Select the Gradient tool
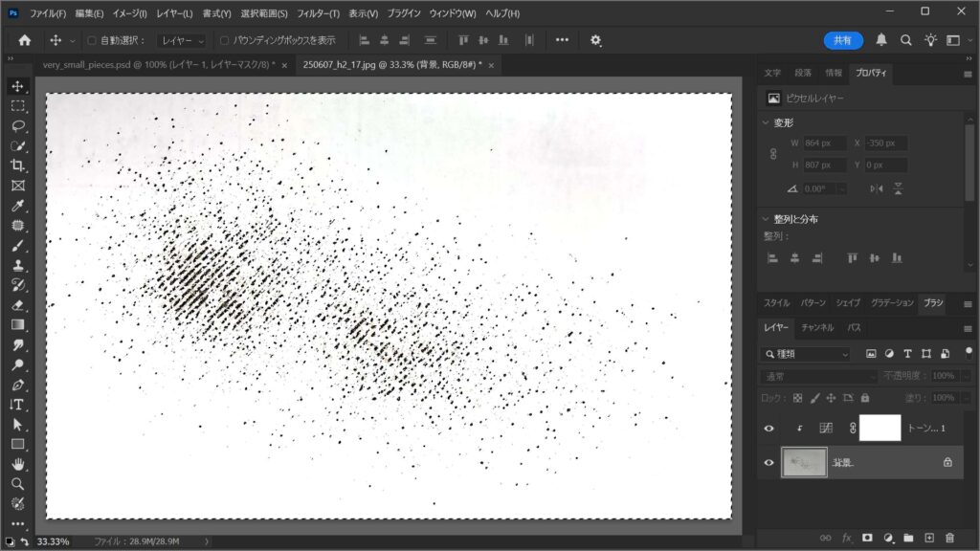Screen dimensions: 980x551 click(x=17, y=325)
